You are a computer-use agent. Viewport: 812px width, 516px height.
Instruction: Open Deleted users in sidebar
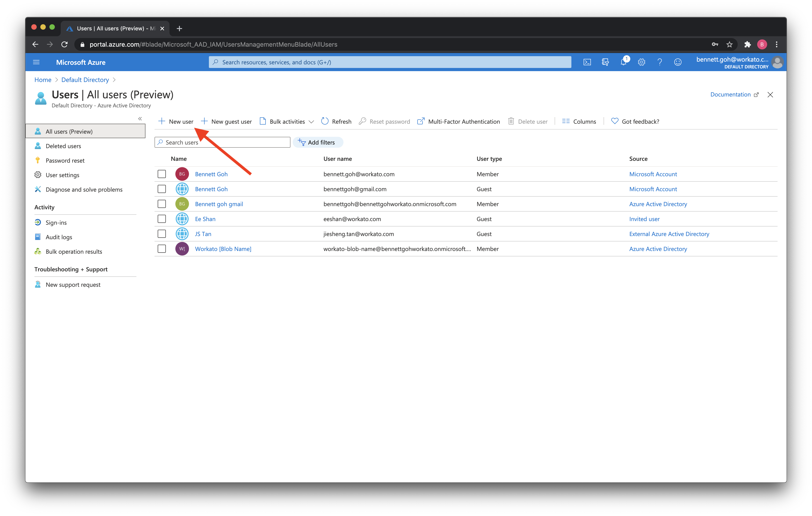pos(63,146)
